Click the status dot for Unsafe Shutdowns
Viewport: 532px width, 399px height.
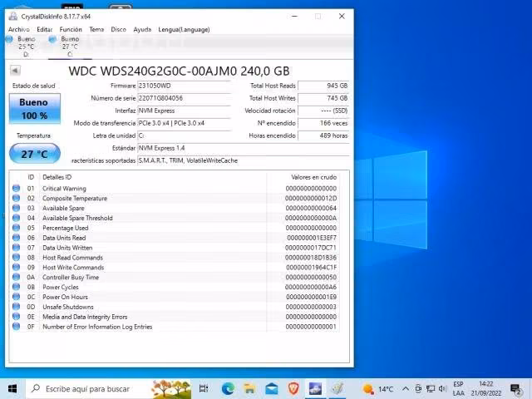16,307
